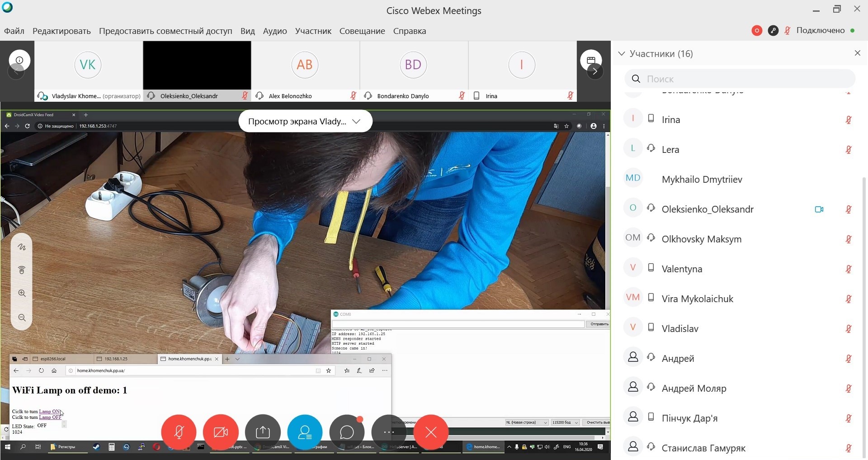Open NL (Новая строка) line ending dropdown
This screenshot has height=460, width=868.
click(527, 422)
